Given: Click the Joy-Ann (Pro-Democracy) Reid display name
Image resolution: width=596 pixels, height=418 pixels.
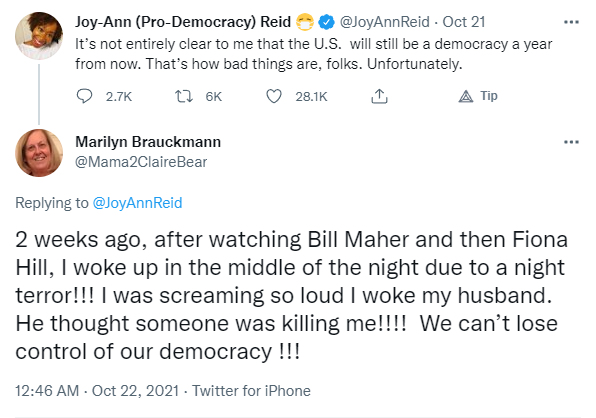Looking at the screenshot, I should click(183, 22).
